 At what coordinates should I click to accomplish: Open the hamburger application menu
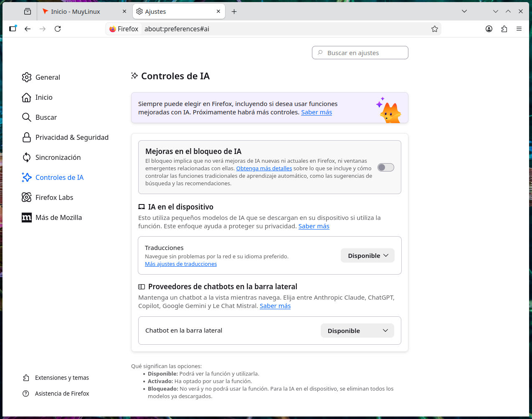point(519,29)
